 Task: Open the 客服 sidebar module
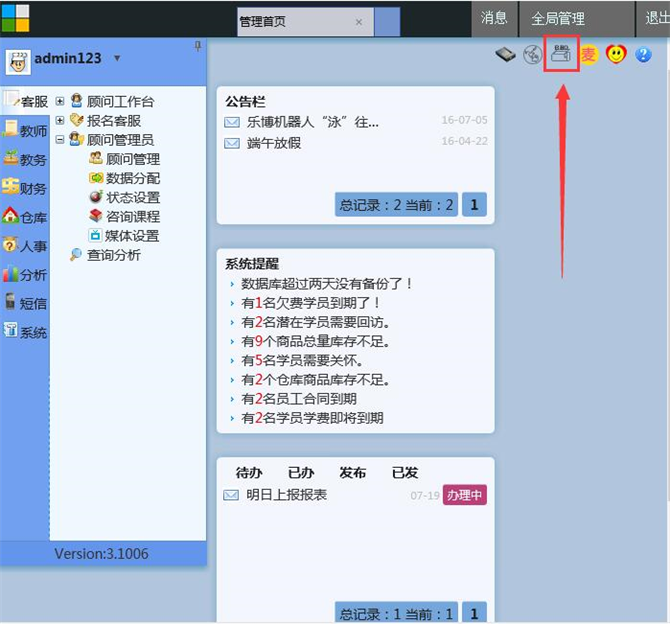tap(25, 101)
